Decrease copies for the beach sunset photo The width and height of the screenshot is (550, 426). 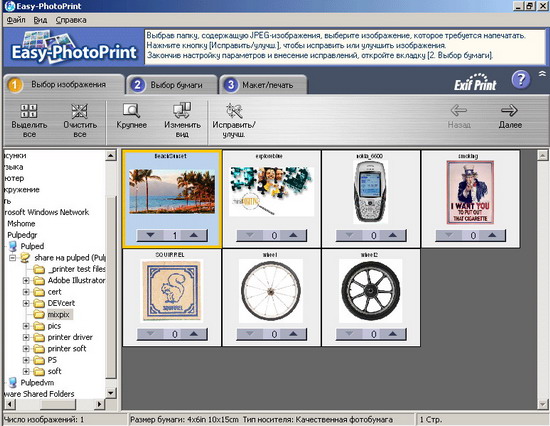coord(150,235)
